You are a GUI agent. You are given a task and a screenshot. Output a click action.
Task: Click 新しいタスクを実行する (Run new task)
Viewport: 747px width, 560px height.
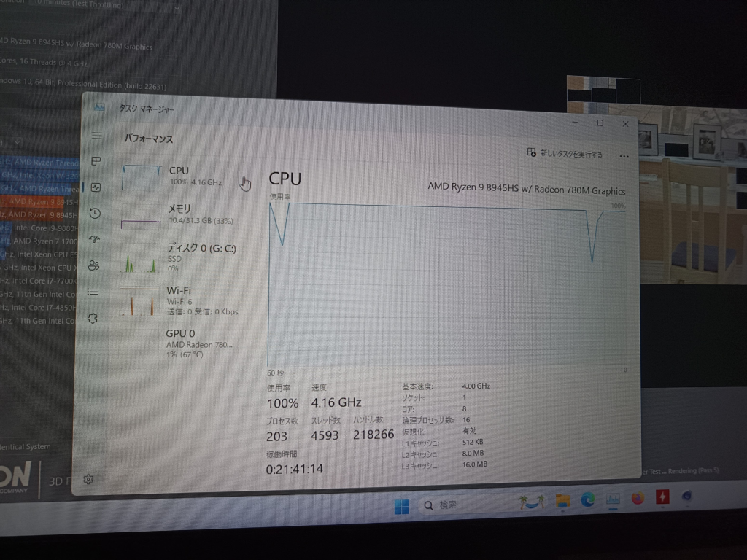point(565,154)
